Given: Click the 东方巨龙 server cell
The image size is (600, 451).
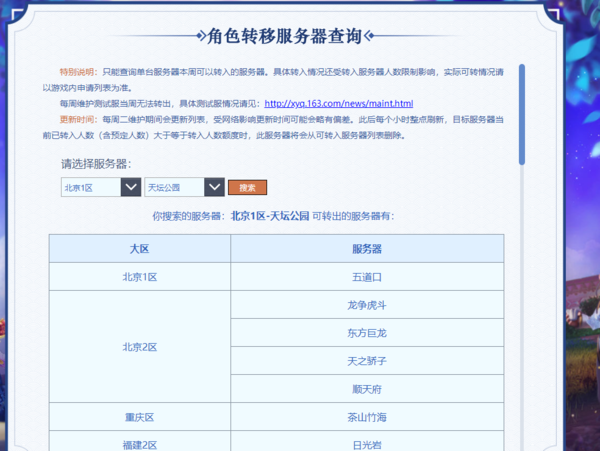Looking at the screenshot, I should click(367, 333).
